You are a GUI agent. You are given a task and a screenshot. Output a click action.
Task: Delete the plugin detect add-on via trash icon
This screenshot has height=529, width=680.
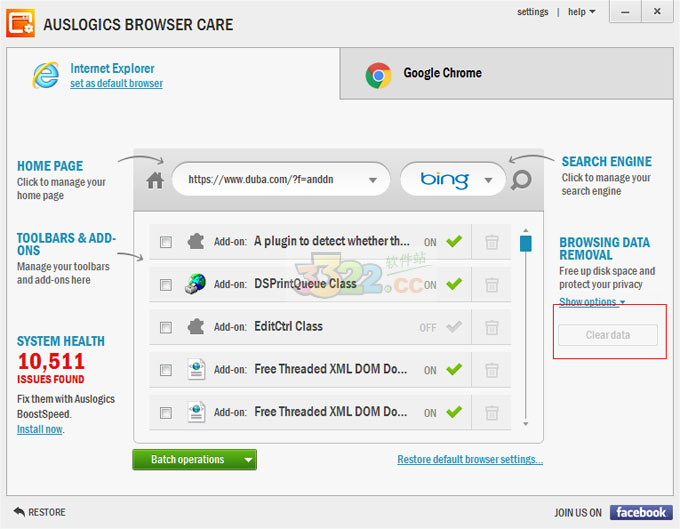click(491, 242)
